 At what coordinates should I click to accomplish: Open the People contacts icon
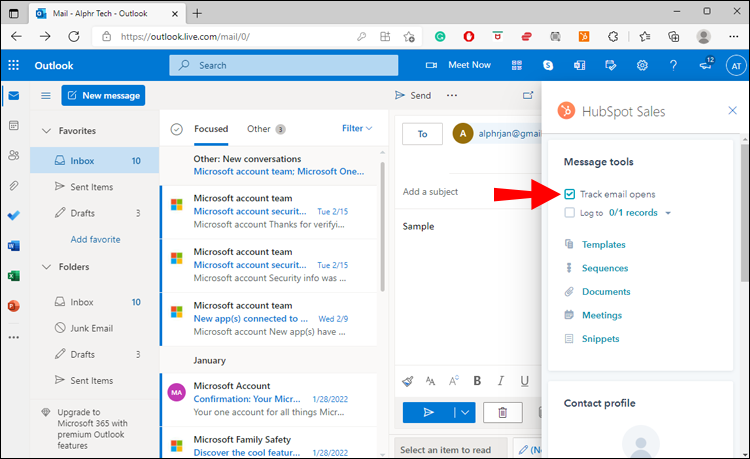click(14, 155)
